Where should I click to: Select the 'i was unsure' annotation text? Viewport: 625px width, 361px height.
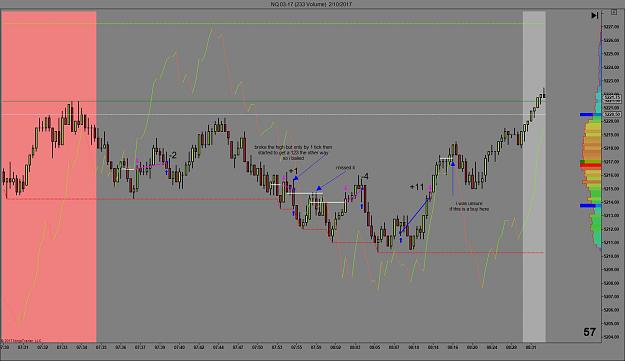pyautogui.click(x=469, y=206)
